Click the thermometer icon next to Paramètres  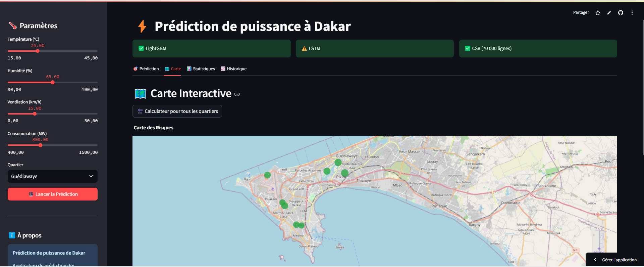tap(13, 26)
